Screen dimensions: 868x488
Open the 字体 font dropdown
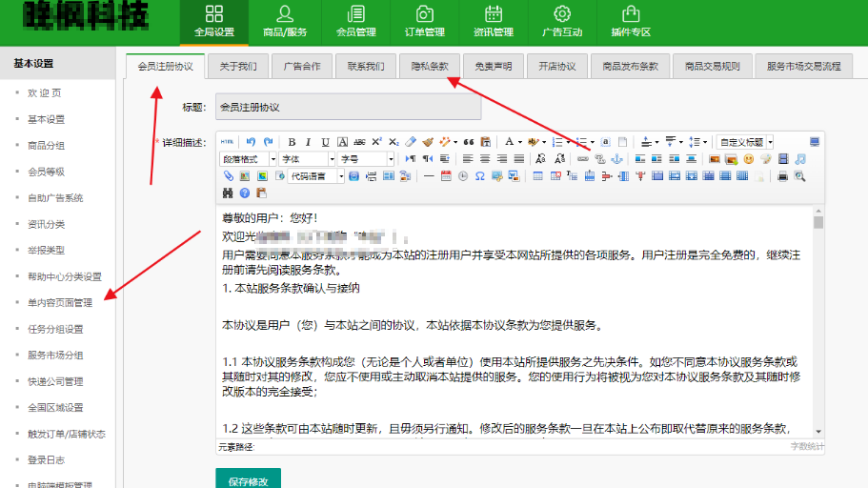(x=307, y=159)
